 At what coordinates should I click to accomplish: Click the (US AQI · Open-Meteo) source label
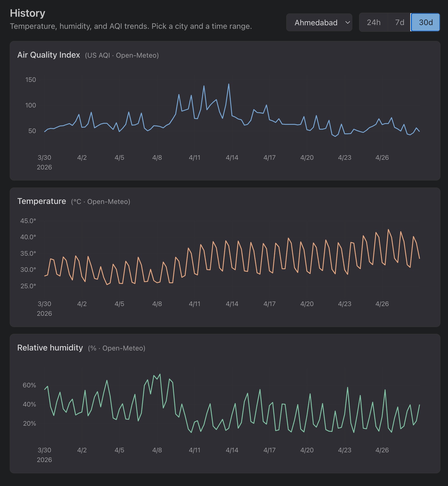[122, 55]
